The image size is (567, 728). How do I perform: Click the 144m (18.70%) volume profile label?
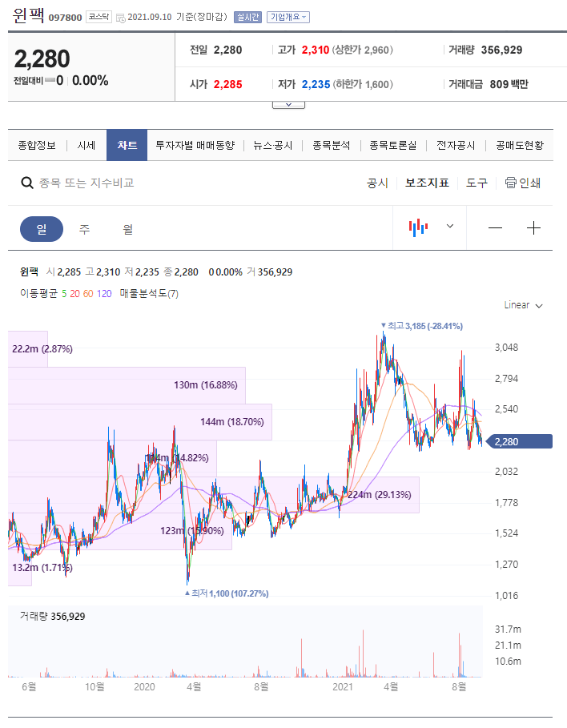[x=232, y=421]
